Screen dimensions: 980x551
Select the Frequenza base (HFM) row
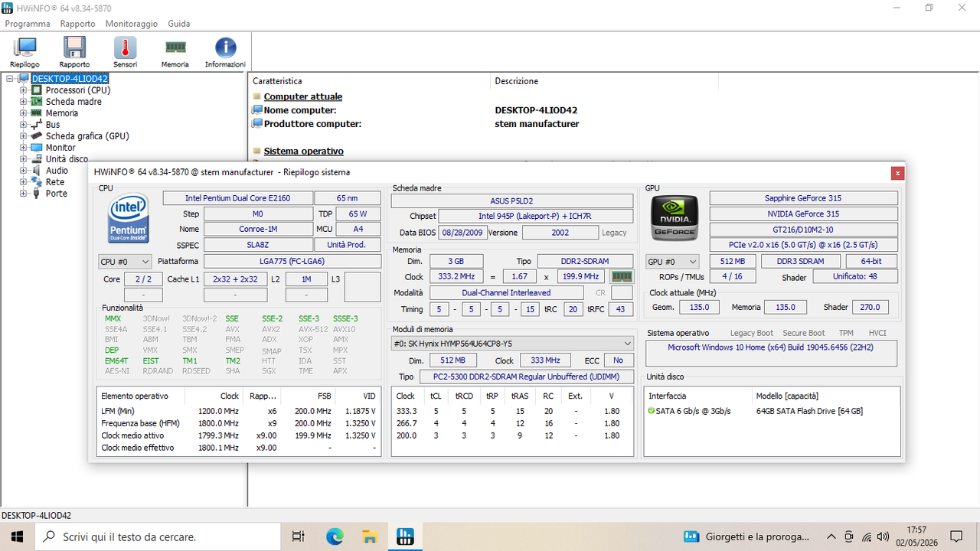pyautogui.click(x=239, y=423)
